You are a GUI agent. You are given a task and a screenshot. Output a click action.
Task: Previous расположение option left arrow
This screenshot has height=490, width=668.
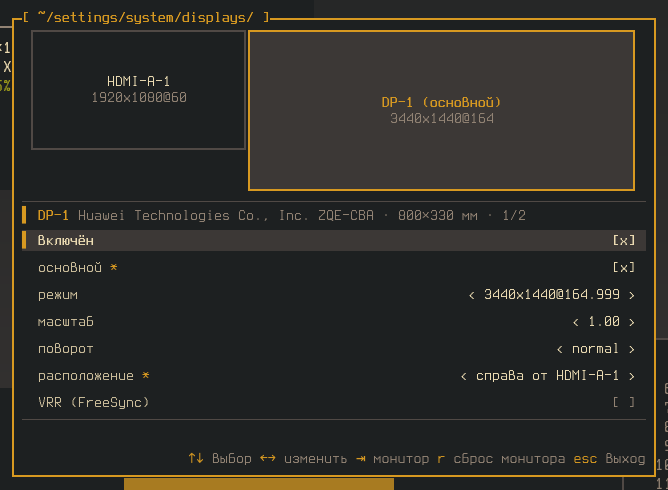click(464, 376)
